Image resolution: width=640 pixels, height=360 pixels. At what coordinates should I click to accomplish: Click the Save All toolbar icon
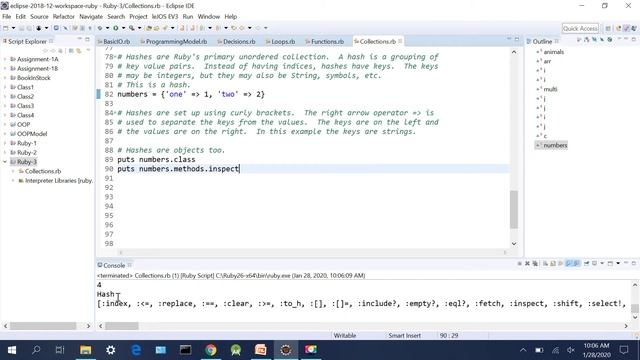(29, 28)
